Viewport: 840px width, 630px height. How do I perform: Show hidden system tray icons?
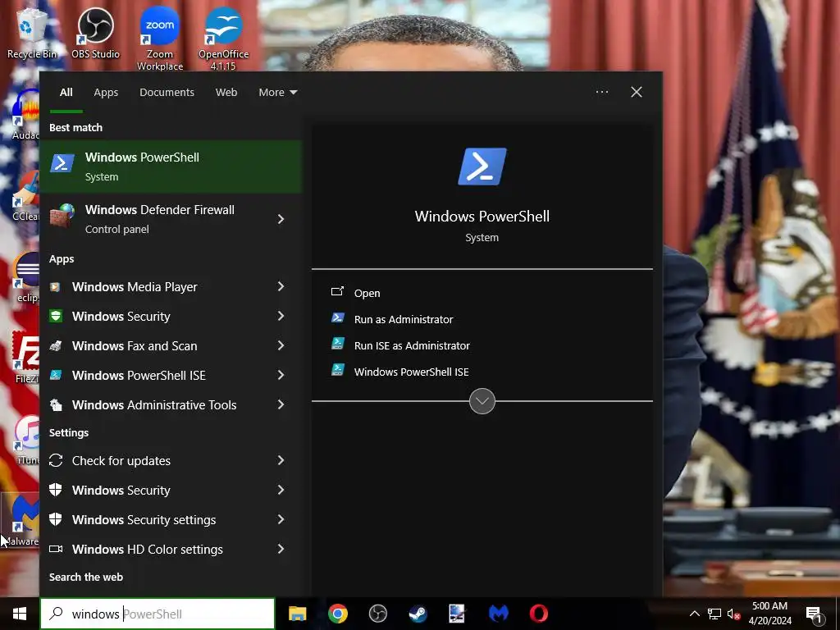coord(694,614)
